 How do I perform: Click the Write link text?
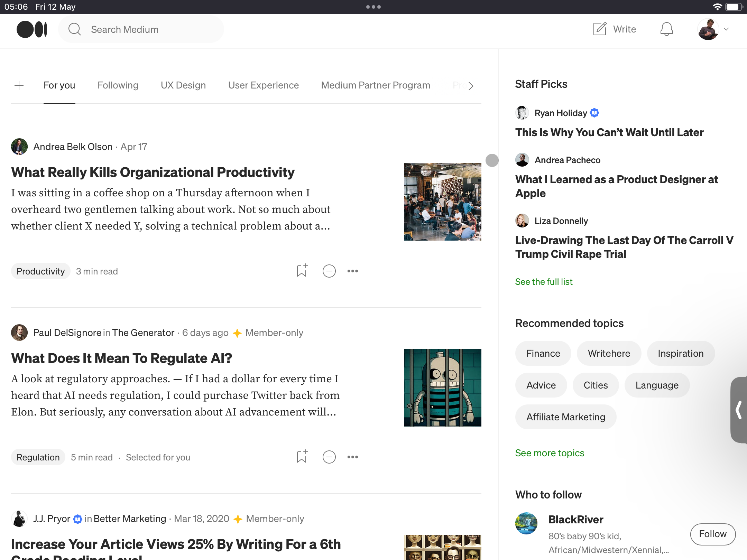point(625,29)
